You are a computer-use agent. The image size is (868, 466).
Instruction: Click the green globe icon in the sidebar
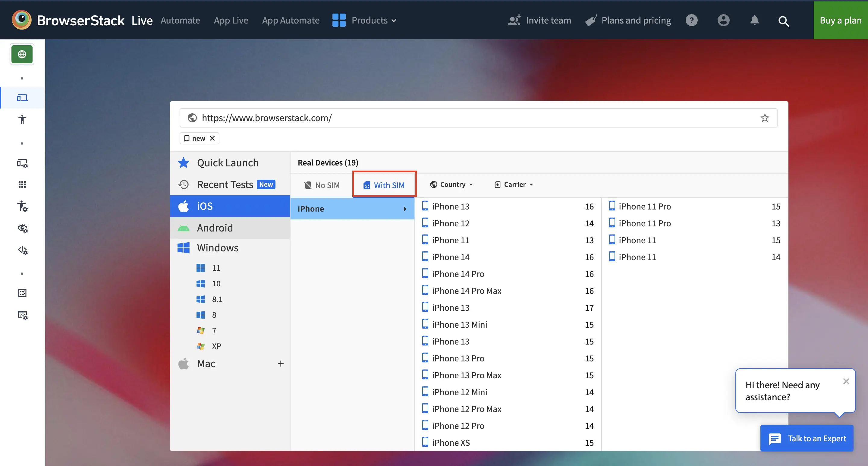pyautogui.click(x=22, y=54)
